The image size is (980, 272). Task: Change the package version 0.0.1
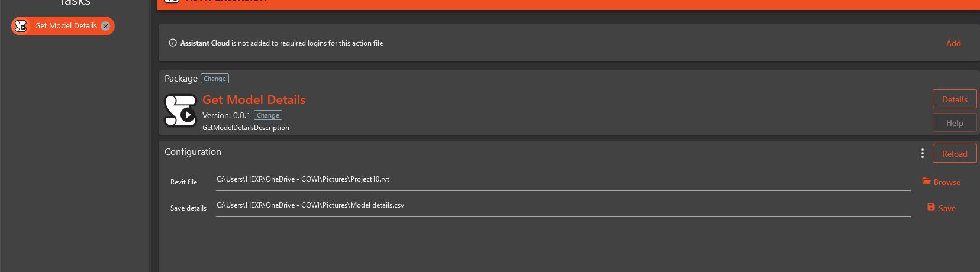[x=268, y=115]
